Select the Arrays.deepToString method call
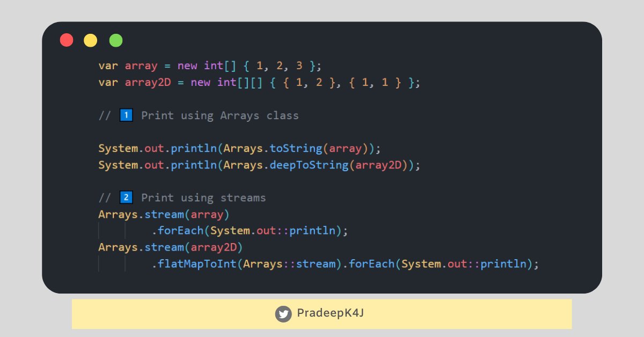The height and width of the screenshot is (337, 644). pyautogui.click(x=283, y=165)
